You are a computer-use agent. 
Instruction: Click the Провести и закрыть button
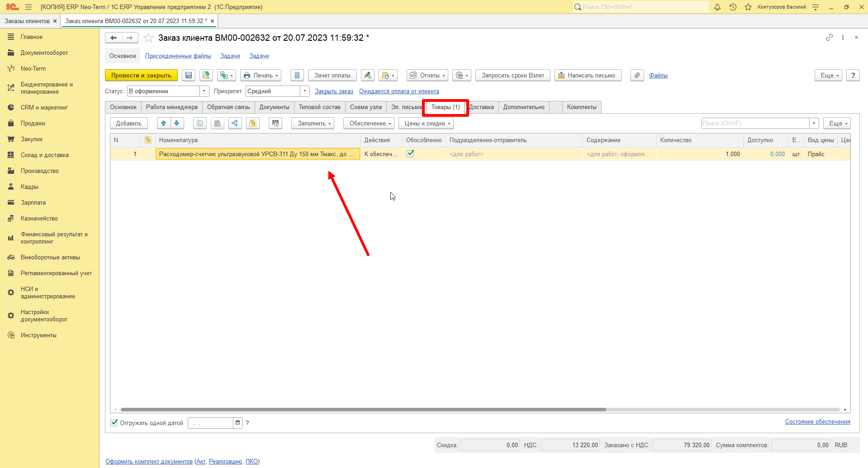click(x=141, y=76)
